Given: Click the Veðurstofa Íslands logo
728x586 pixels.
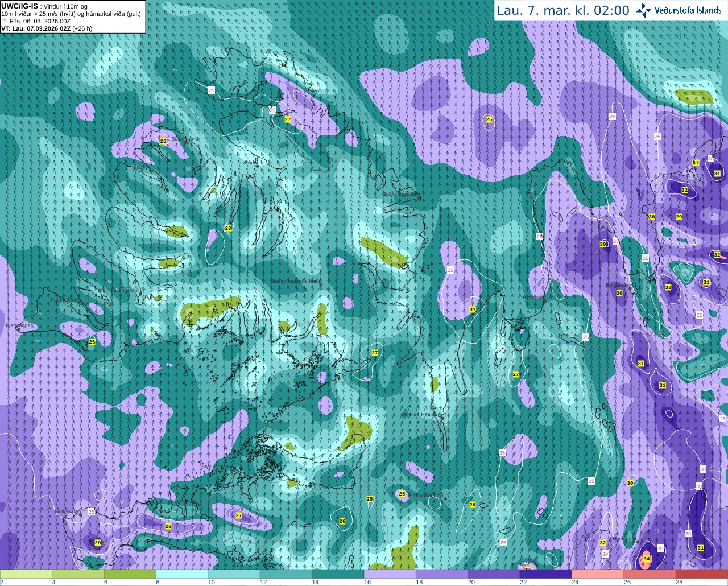Looking at the screenshot, I should coord(679,10).
